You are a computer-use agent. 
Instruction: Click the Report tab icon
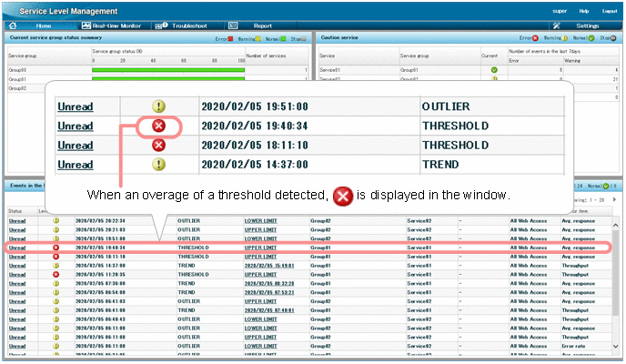point(234,26)
